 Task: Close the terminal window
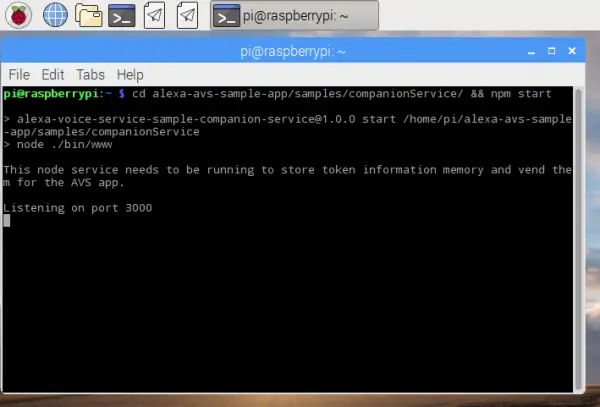point(572,51)
